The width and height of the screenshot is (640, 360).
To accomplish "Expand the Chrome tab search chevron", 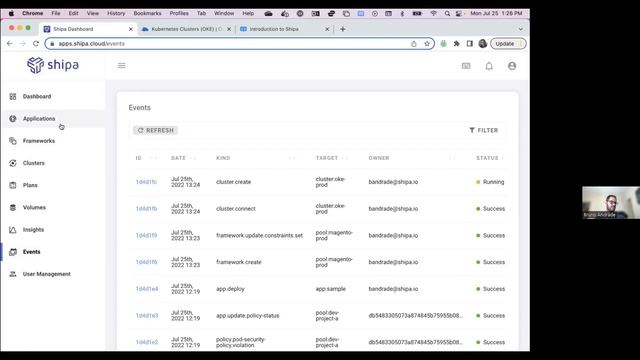I will [x=520, y=29].
